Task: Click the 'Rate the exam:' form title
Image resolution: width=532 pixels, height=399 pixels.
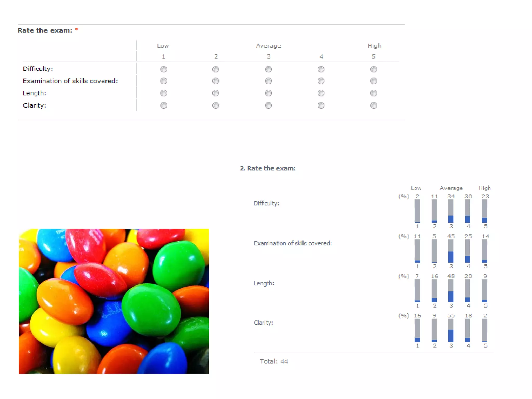Action: [45, 30]
